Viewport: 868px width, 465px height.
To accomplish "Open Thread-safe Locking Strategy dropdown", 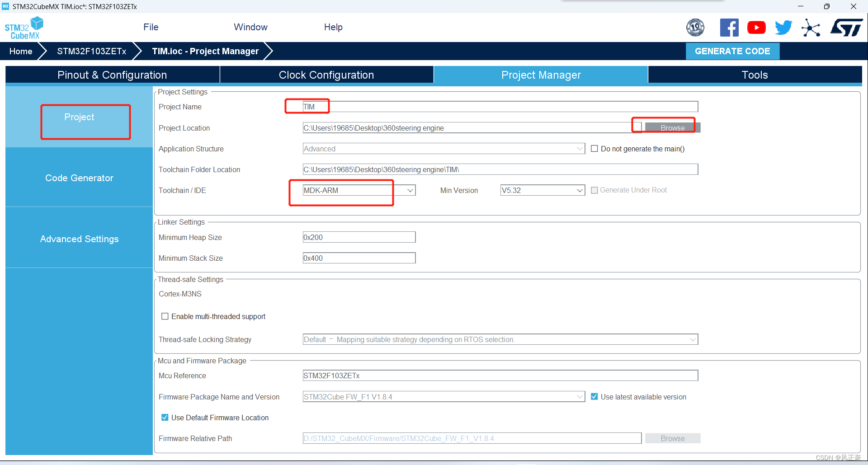I will [x=500, y=339].
